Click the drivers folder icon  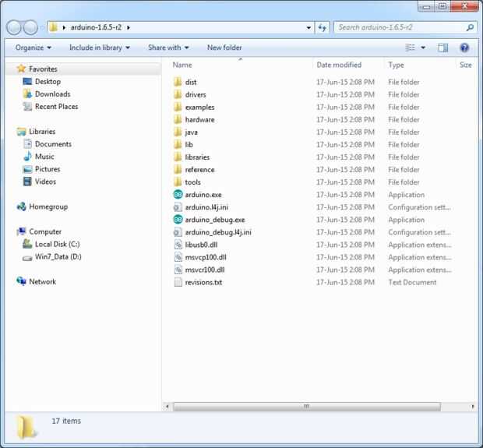coord(178,94)
